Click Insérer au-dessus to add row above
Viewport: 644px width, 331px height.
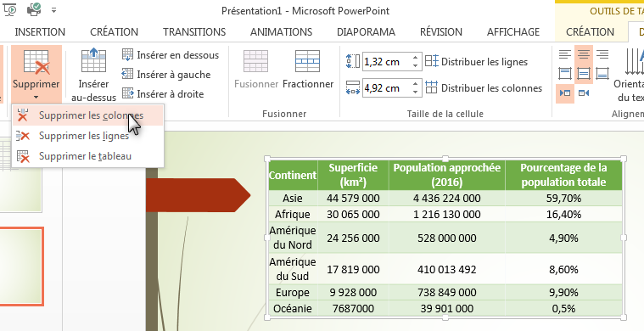93,75
